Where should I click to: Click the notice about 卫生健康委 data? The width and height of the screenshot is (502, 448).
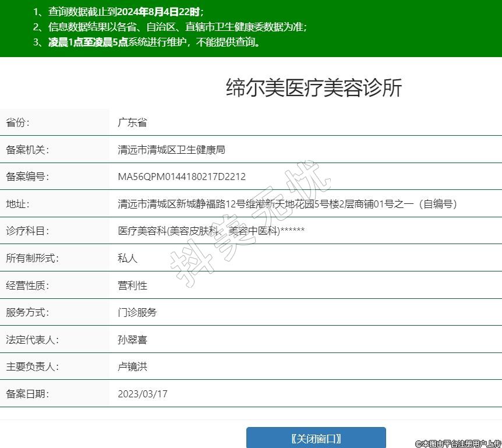(x=169, y=27)
